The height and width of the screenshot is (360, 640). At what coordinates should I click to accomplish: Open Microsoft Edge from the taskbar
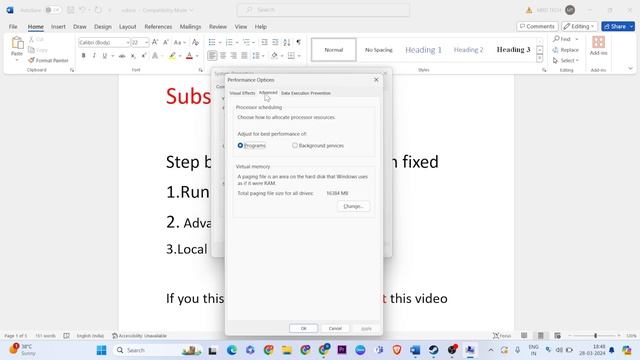(x=232, y=350)
